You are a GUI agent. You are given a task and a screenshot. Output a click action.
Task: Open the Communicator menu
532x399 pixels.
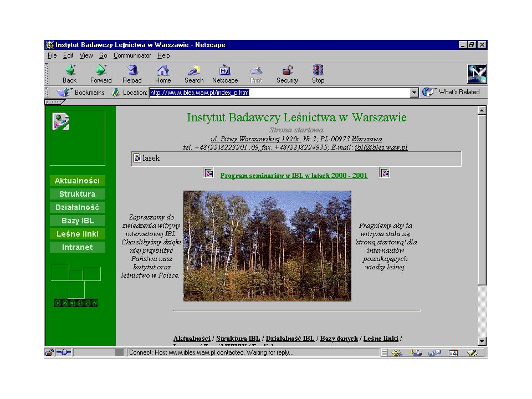(x=132, y=55)
